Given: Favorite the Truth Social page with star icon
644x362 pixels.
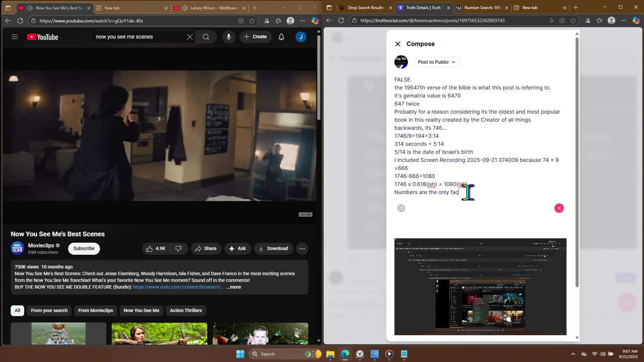Looking at the screenshot, I should coord(573,21).
